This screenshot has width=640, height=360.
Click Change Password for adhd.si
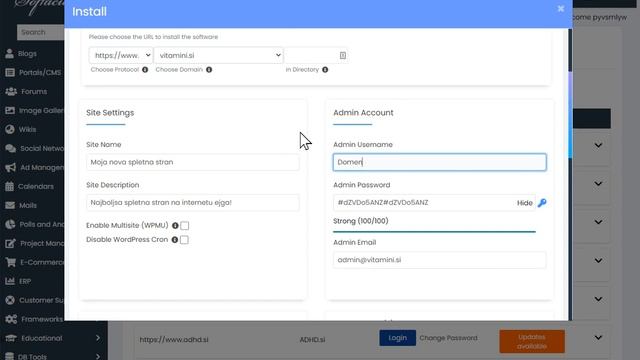(448, 338)
